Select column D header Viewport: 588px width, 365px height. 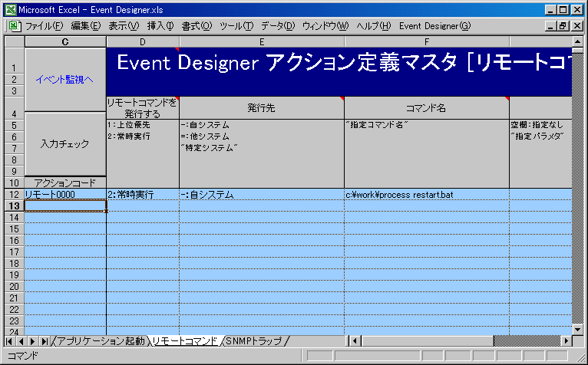coord(143,42)
